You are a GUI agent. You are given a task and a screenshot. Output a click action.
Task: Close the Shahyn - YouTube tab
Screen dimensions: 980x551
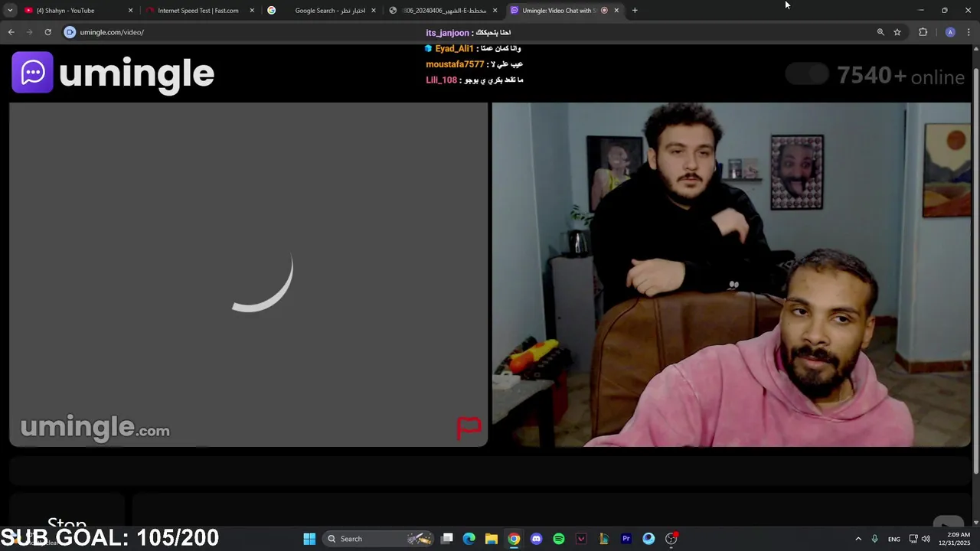pos(130,11)
